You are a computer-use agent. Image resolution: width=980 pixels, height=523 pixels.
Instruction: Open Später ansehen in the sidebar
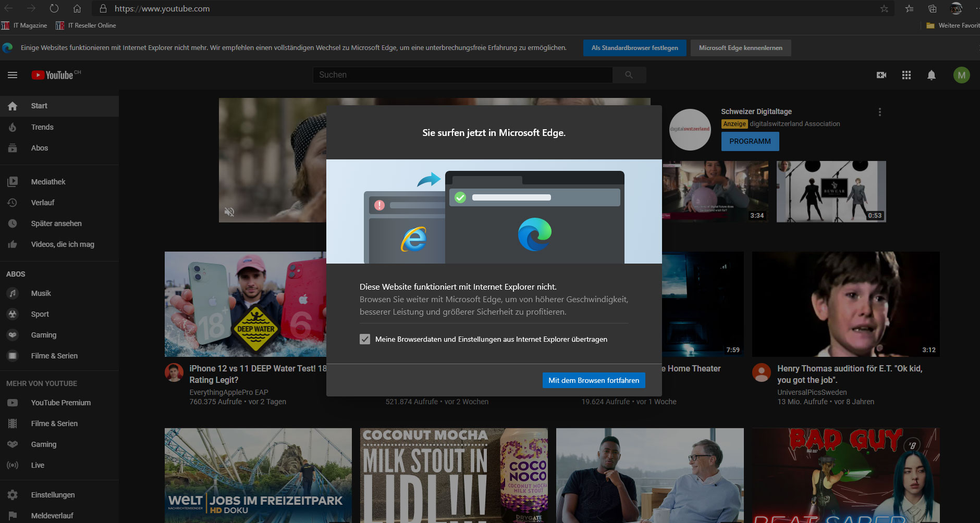[x=59, y=223]
